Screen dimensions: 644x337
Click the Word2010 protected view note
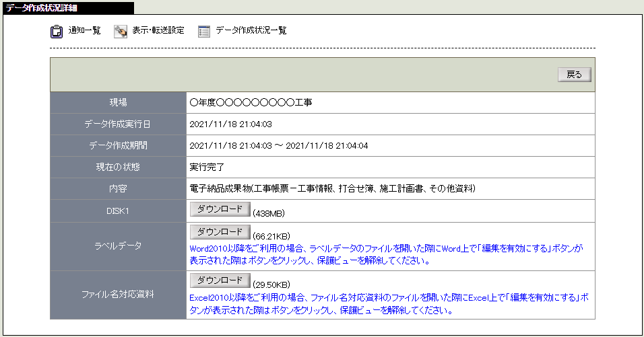pyautogui.click(x=386, y=254)
